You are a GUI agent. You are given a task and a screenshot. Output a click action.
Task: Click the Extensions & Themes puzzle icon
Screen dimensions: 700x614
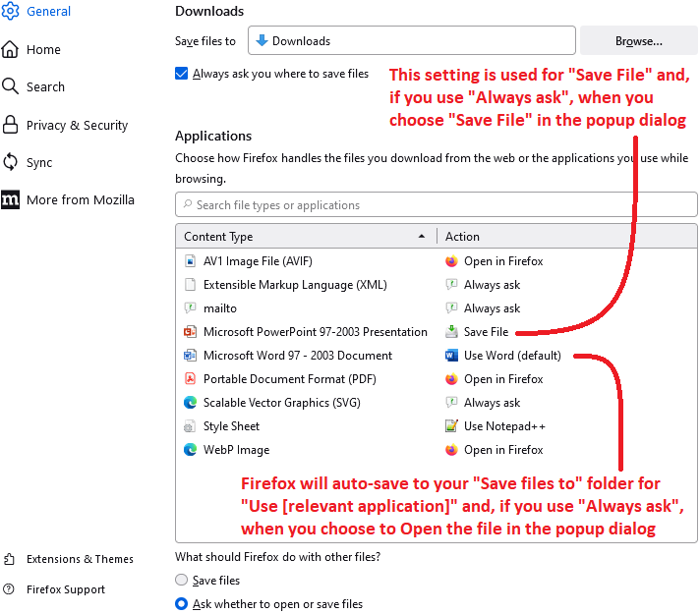coord(9,559)
